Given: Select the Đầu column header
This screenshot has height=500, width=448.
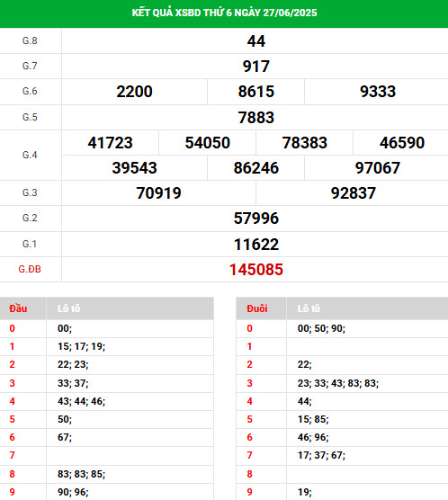Looking at the screenshot, I should (x=18, y=308).
